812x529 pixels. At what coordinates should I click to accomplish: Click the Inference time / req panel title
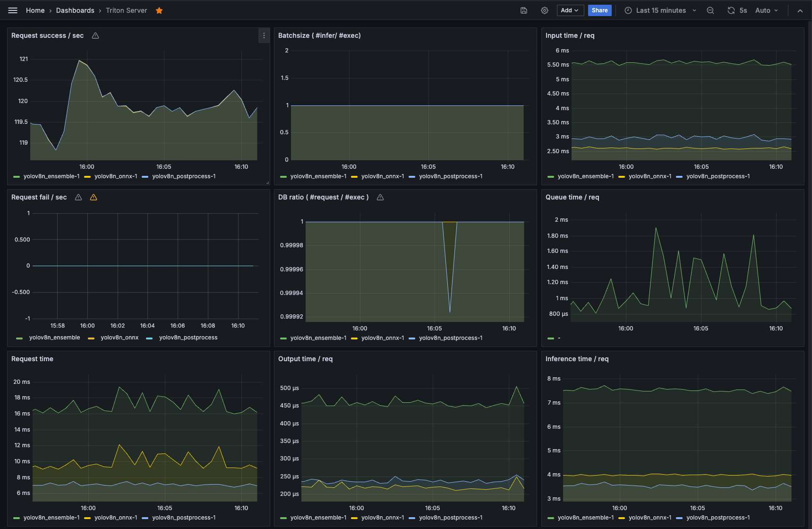577,359
